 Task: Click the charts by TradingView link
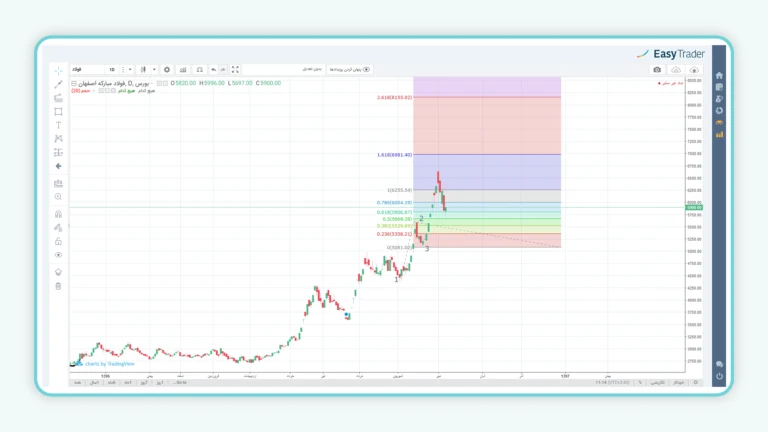(x=110, y=364)
